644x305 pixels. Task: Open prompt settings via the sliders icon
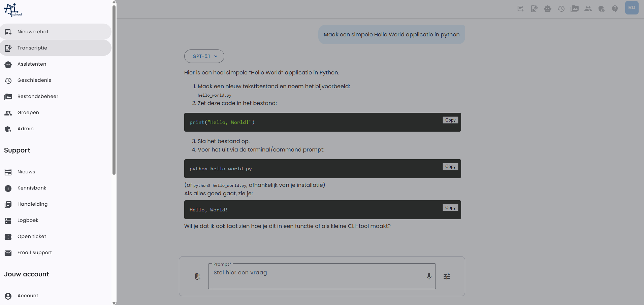pyautogui.click(x=447, y=276)
